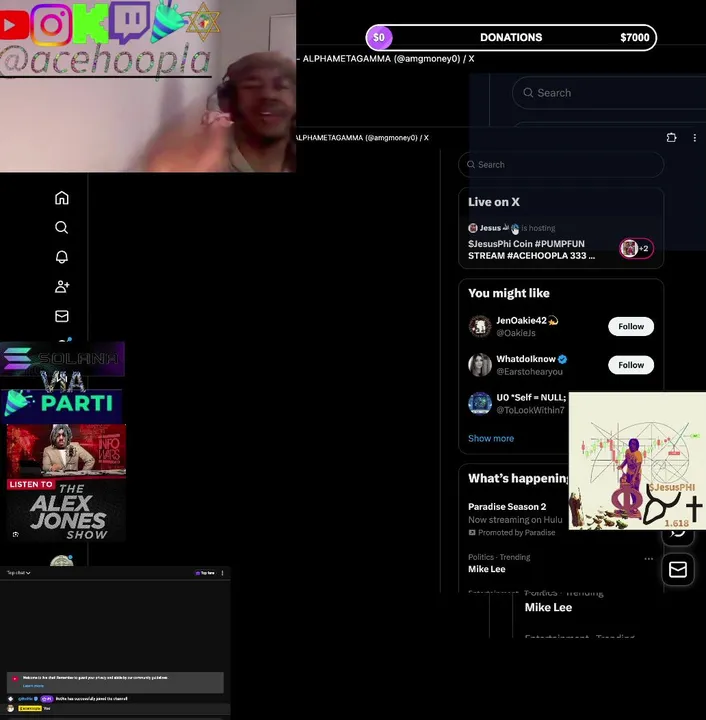Click the YouTube logo in stream overlay
Screen dimensions: 706x720
(x=13, y=24)
